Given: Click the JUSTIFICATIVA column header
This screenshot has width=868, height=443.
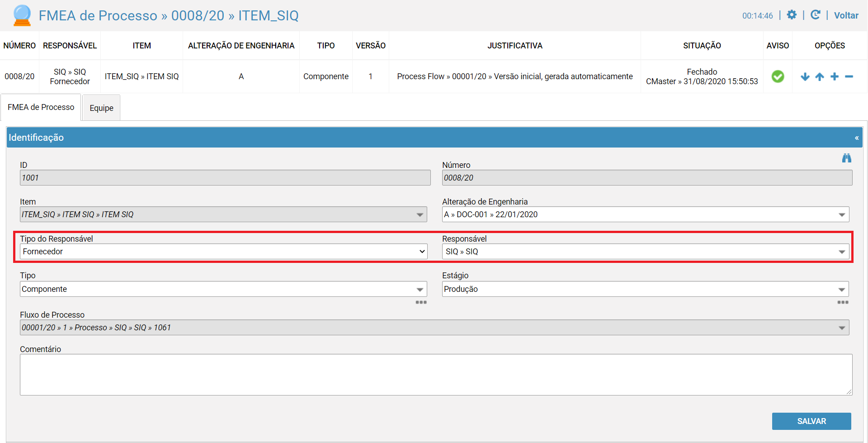Looking at the screenshot, I should pyautogui.click(x=514, y=46).
